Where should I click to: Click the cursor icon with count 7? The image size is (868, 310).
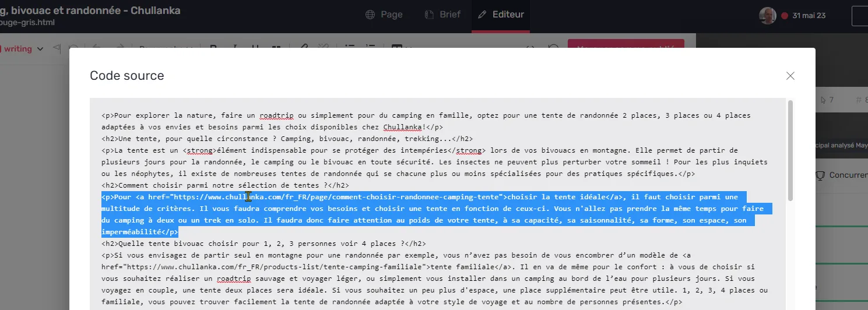pos(823,100)
